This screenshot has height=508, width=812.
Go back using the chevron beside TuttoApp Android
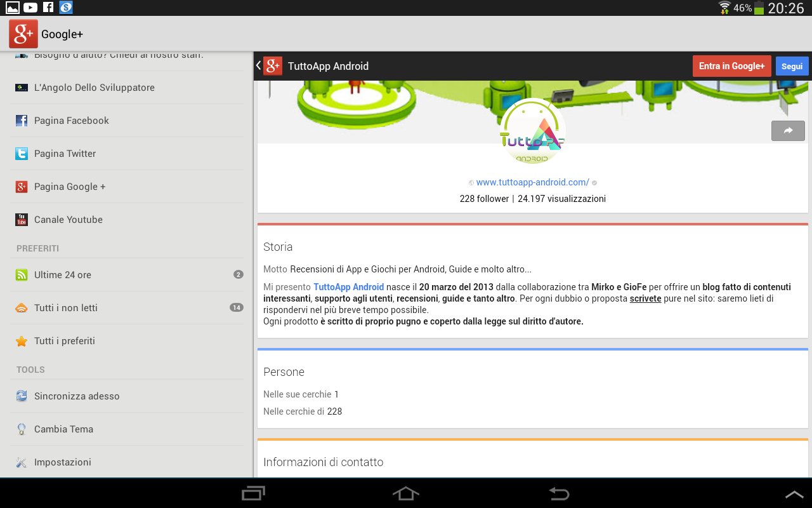[258, 65]
